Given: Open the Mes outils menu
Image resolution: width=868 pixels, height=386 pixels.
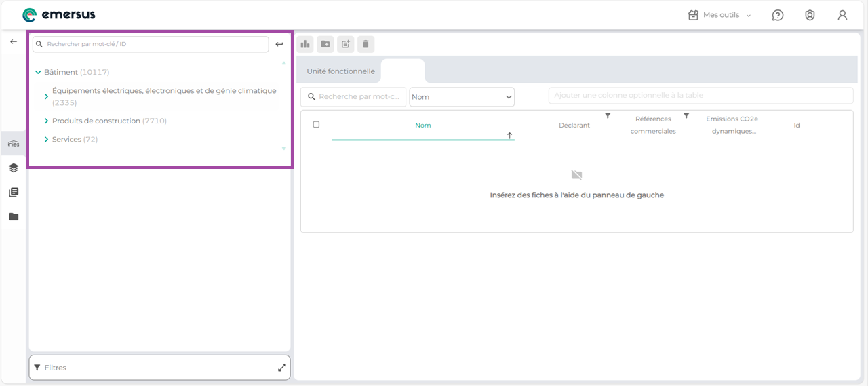Looking at the screenshot, I should 719,15.
